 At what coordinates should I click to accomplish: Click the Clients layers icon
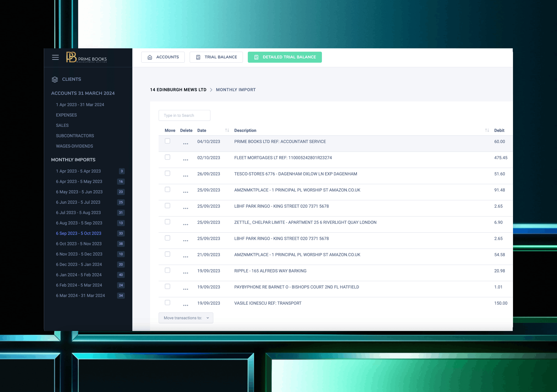(55, 80)
